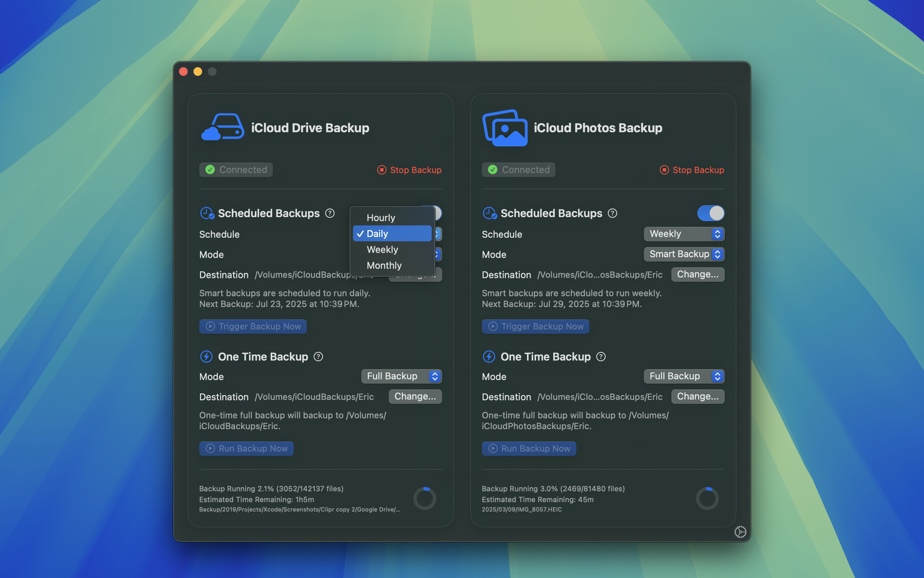Toggle Drive Scheduled Backups switch behind menu
The image size is (924, 578).
click(438, 212)
